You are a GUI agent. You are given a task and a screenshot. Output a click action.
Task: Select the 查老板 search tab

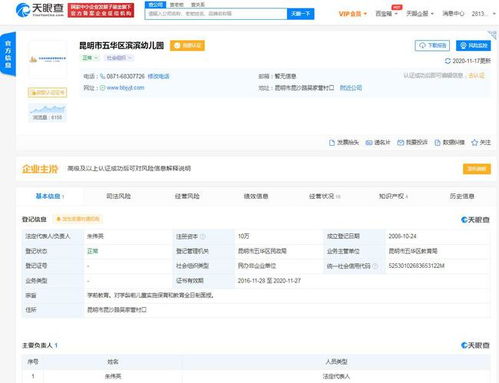coord(177,5)
